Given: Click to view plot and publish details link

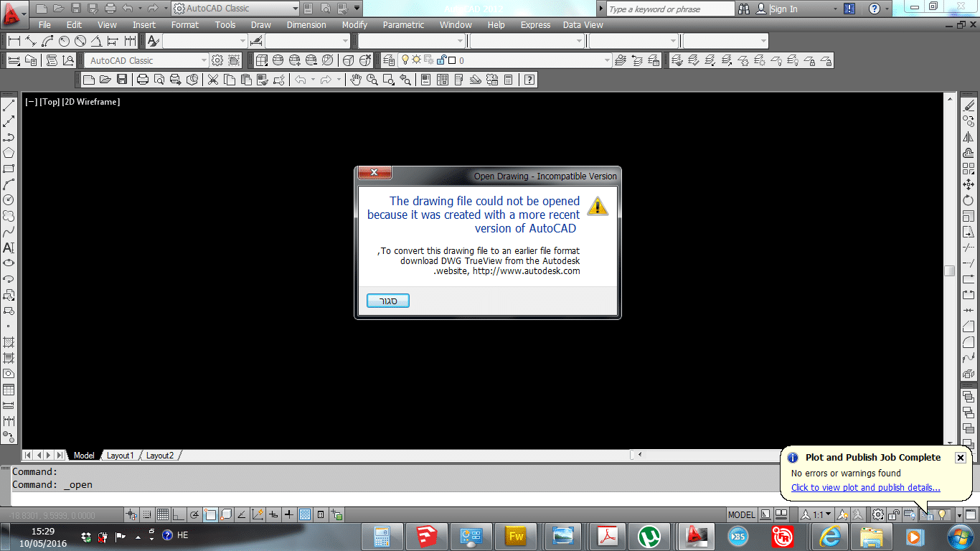Looking at the screenshot, I should pyautogui.click(x=865, y=488).
